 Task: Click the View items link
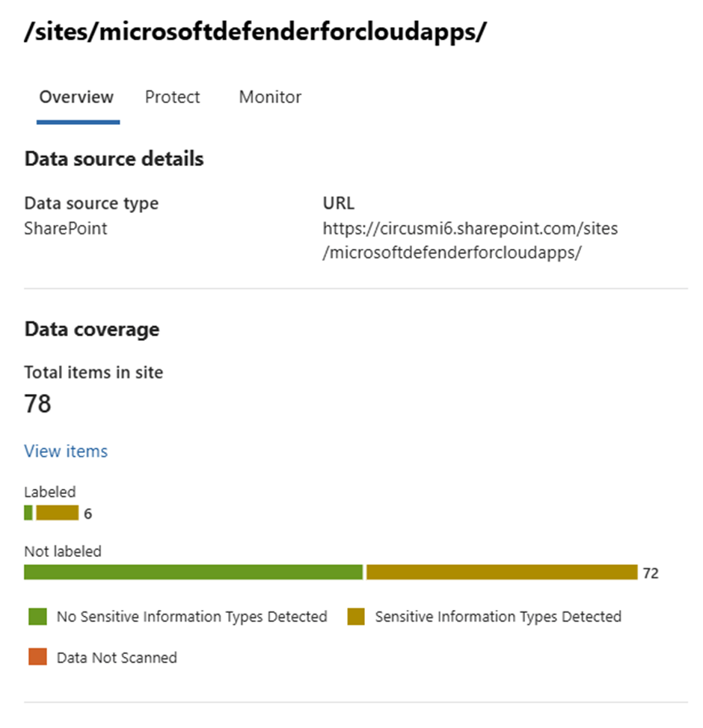66,451
